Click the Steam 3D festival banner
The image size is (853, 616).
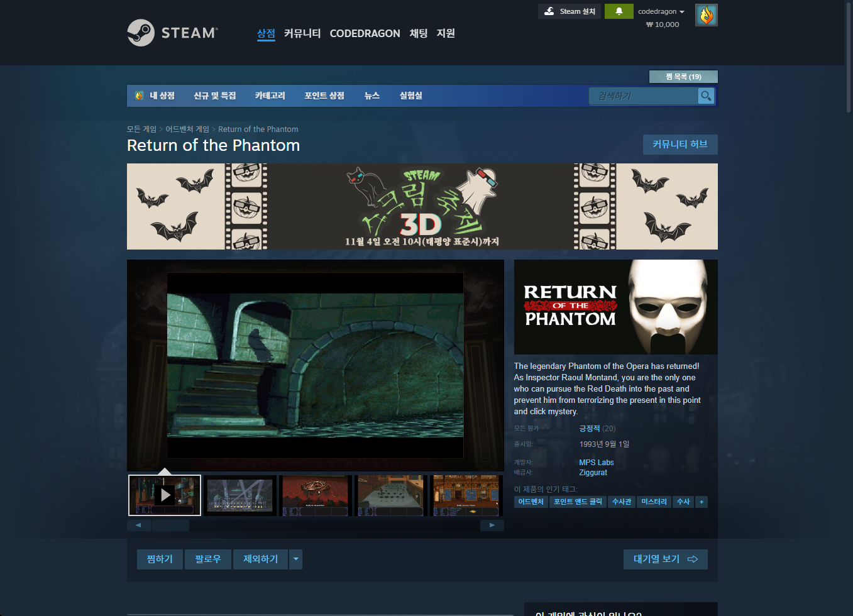[x=422, y=207]
